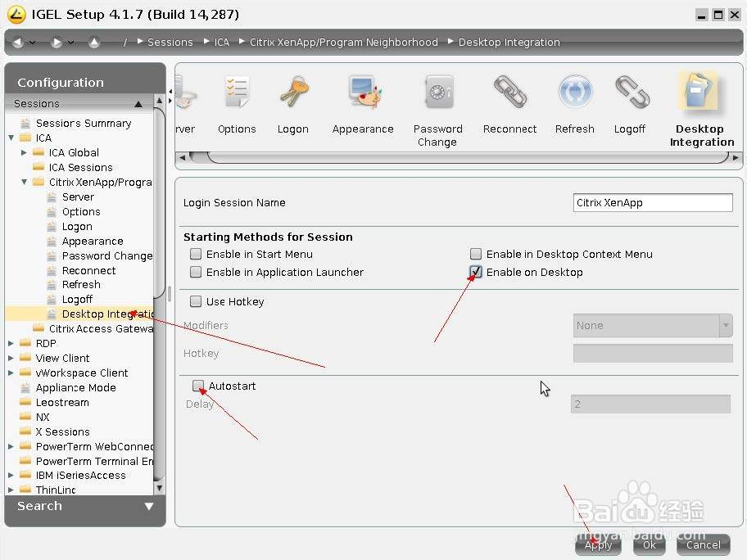Open the Modifiers dropdown set to None
The image size is (747, 560).
click(653, 326)
